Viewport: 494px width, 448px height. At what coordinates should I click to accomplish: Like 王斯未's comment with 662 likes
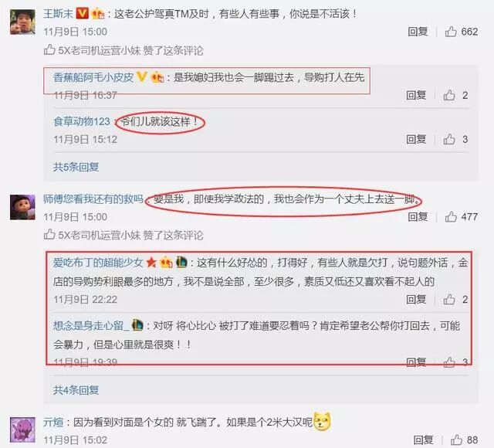[451, 32]
